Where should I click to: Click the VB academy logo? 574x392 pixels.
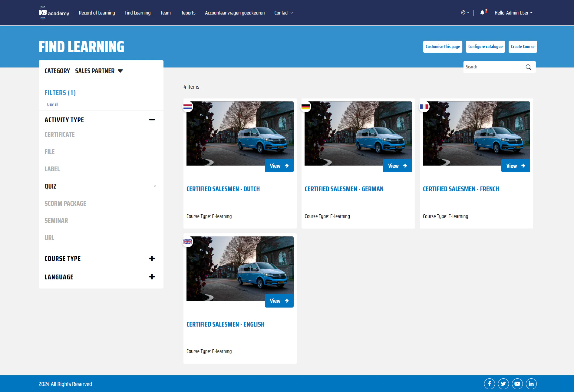(x=54, y=13)
